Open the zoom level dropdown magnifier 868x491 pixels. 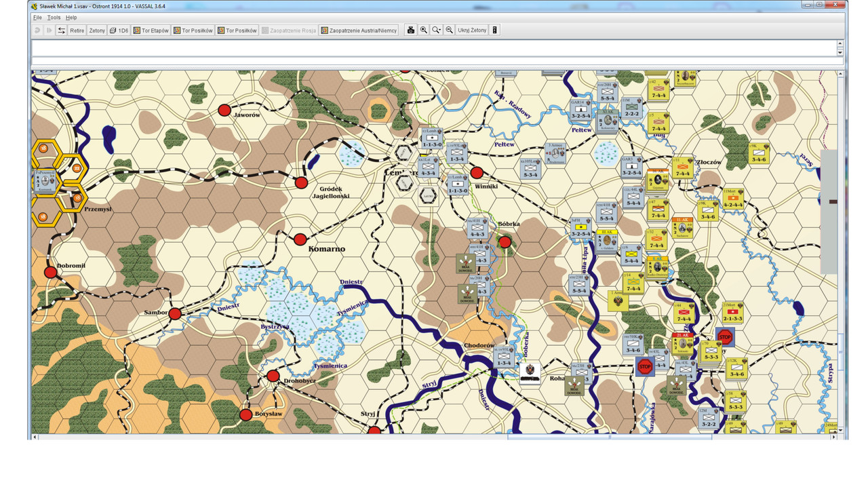[x=437, y=31]
